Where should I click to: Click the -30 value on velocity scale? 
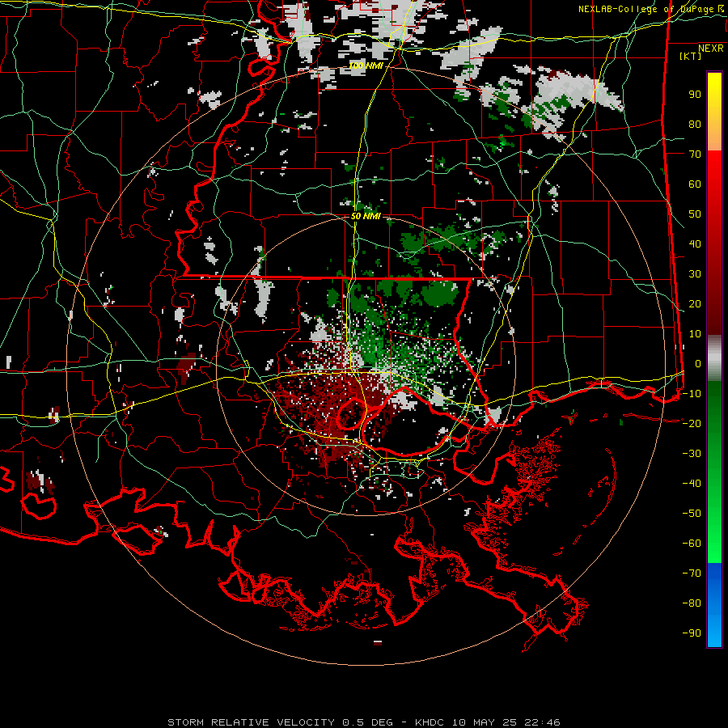[x=692, y=454]
